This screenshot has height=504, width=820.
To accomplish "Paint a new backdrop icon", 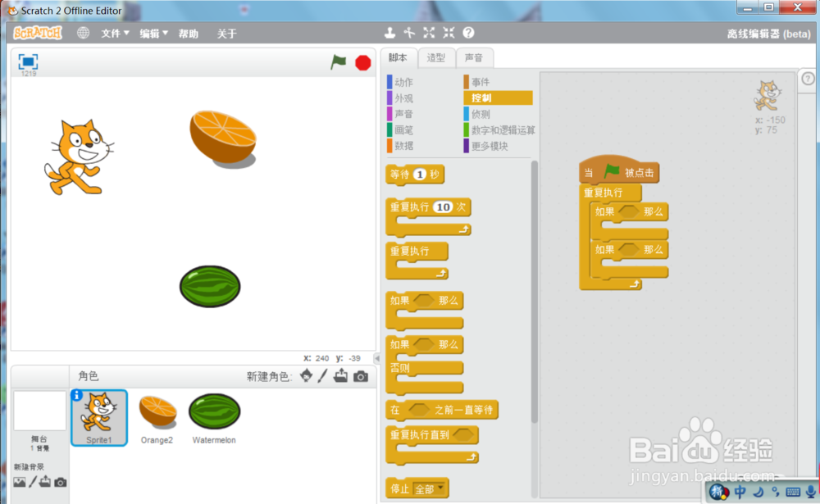I will pos(33,482).
